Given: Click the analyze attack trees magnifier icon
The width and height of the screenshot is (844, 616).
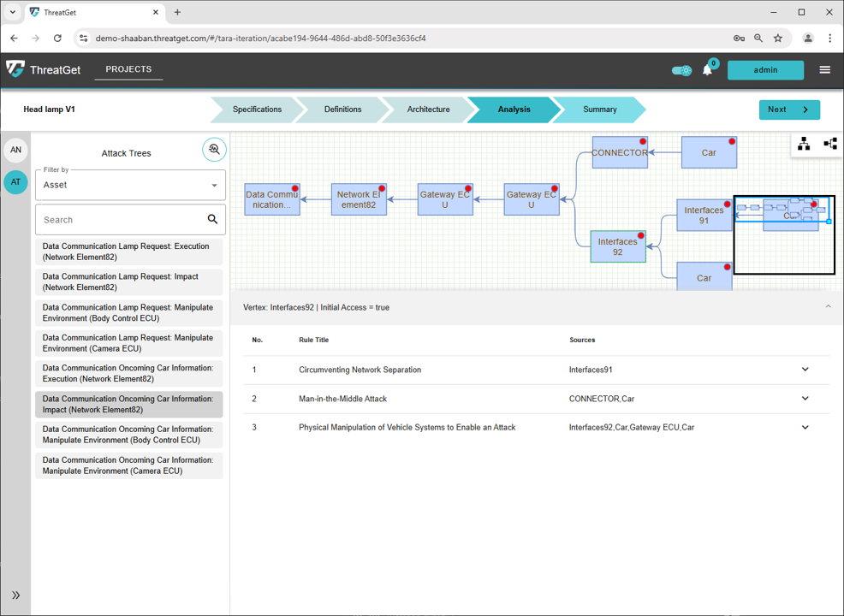Looking at the screenshot, I should click(x=214, y=150).
